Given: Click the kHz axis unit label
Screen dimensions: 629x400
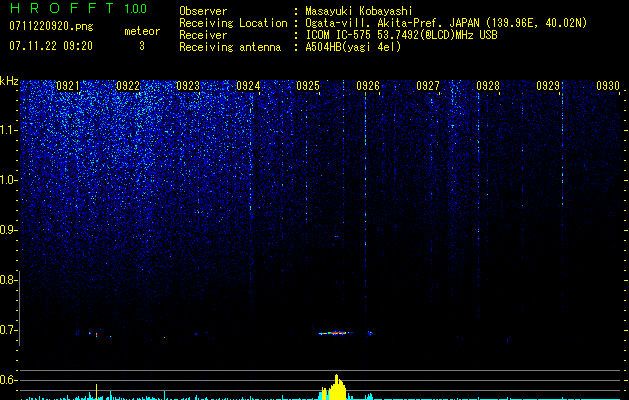Looking at the screenshot, I should click(9, 81).
